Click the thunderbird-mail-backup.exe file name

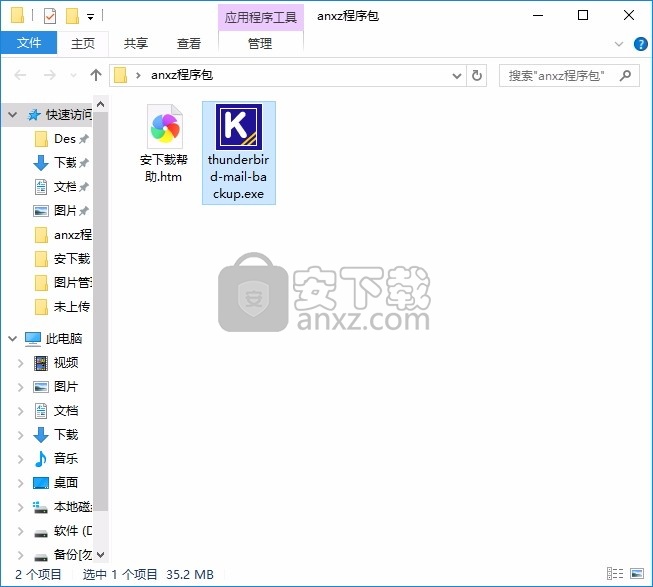coord(239,177)
